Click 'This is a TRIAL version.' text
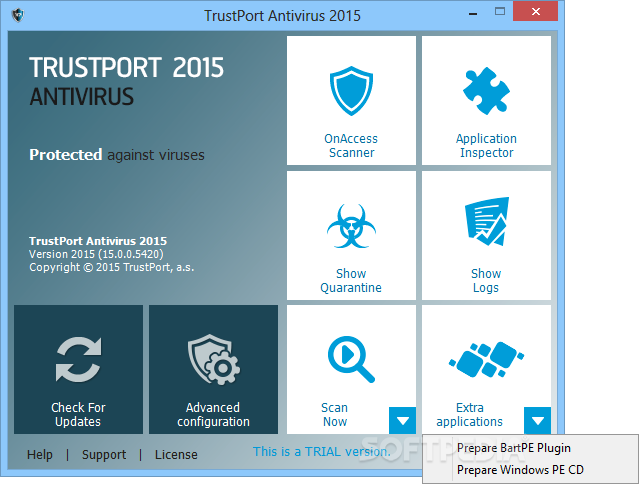Image resolution: width=639 pixels, height=484 pixels. [322, 451]
